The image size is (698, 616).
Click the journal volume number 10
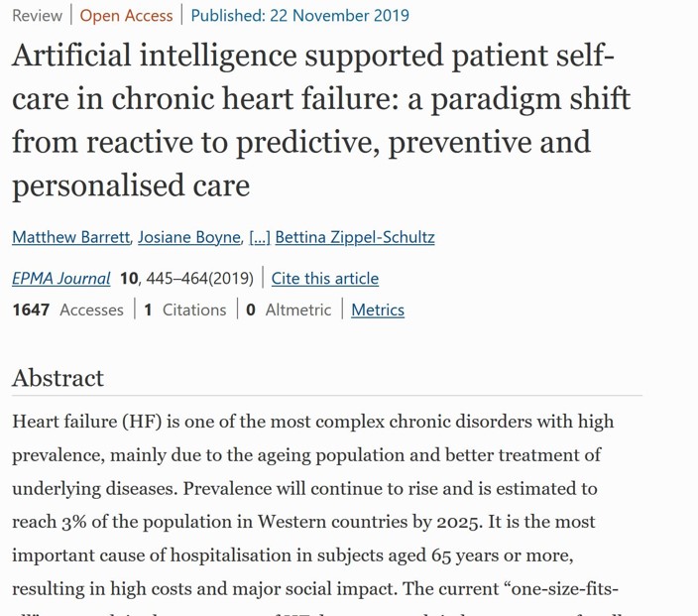coord(129,279)
